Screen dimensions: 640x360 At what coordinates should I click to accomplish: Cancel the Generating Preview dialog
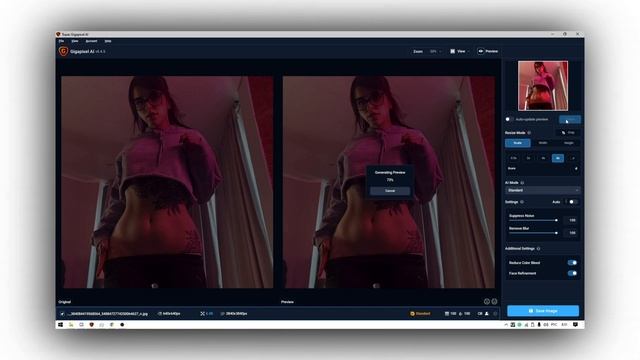tap(390, 191)
